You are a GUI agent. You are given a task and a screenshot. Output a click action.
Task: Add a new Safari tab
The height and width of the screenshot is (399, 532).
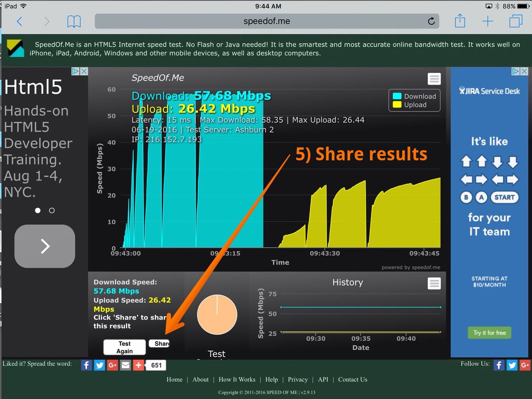488,21
